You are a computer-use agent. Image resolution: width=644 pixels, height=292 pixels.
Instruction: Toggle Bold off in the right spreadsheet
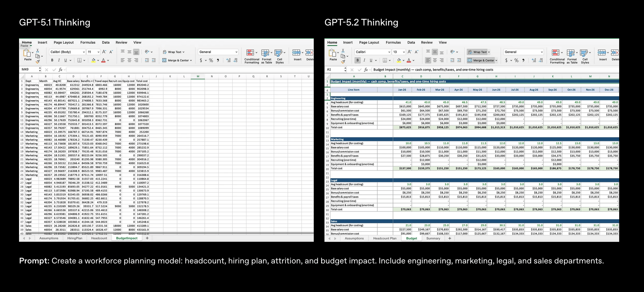coord(357,60)
